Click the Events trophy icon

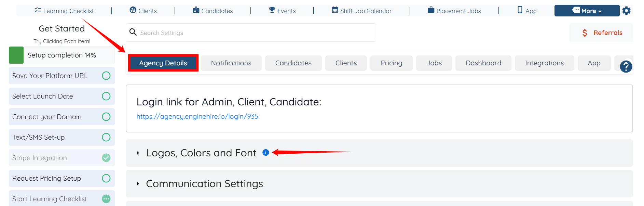(x=272, y=10)
